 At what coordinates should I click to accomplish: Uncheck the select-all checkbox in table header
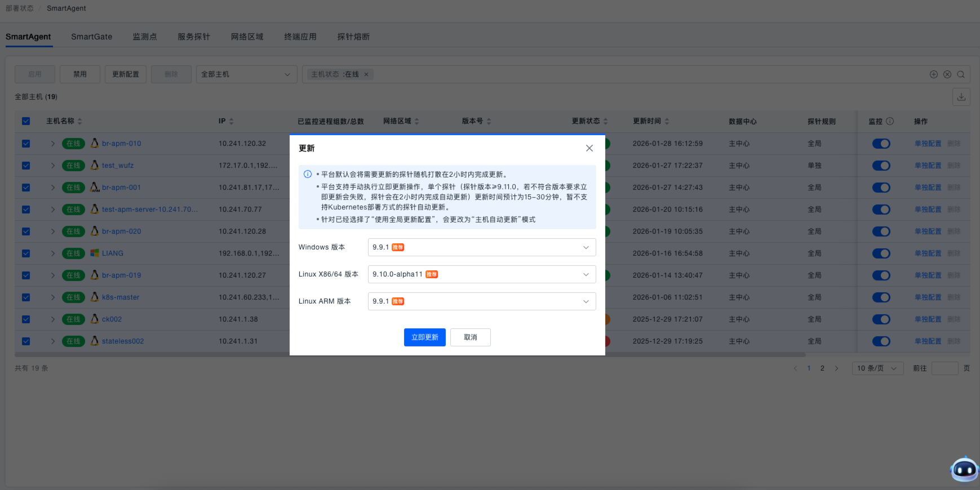pos(26,121)
